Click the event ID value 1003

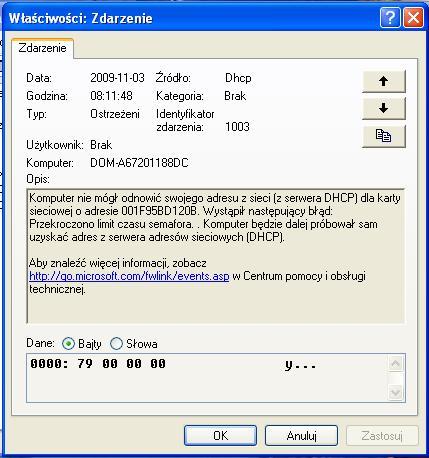click(x=237, y=127)
